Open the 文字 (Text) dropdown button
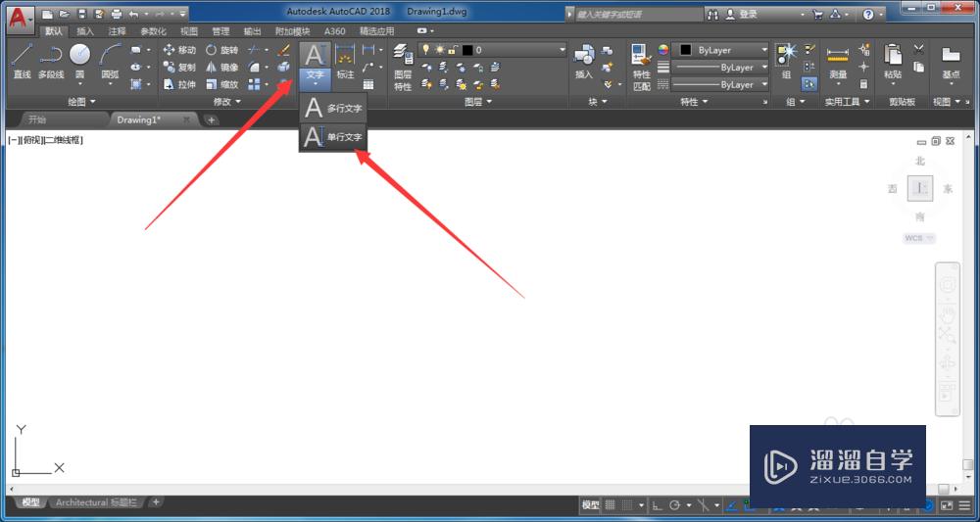The height and width of the screenshot is (522, 980). 315,78
